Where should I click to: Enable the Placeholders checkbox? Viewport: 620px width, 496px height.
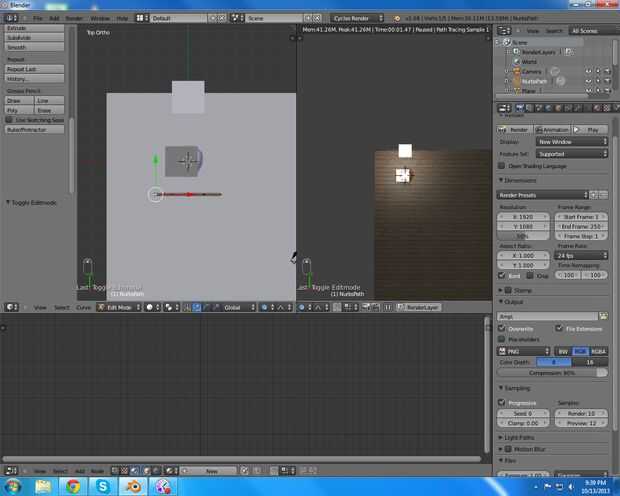coord(501,339)
